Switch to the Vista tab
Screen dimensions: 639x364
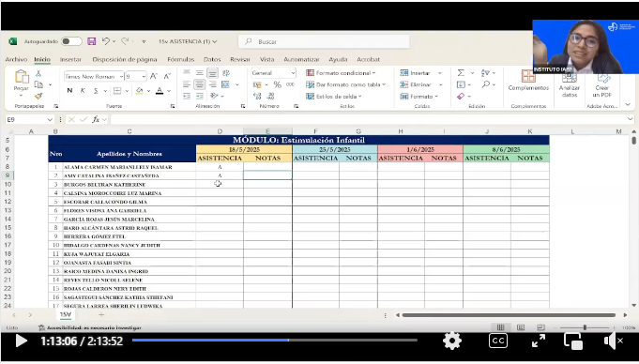tap(266, 59)
